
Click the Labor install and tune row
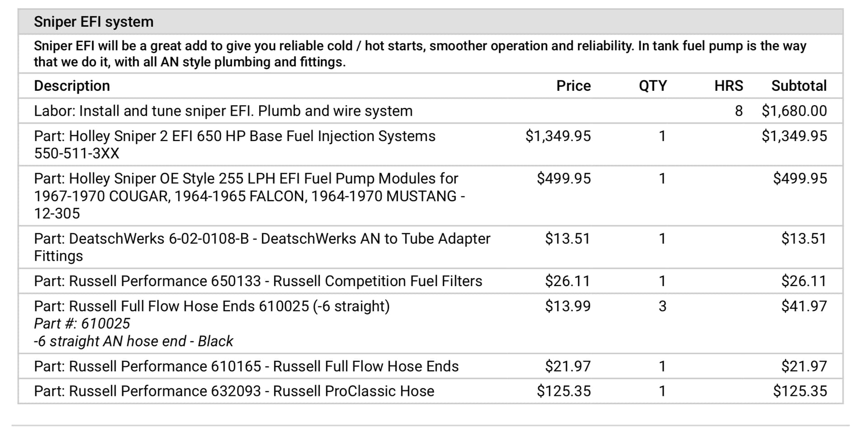pyautogui.click(x=223, y=111)
